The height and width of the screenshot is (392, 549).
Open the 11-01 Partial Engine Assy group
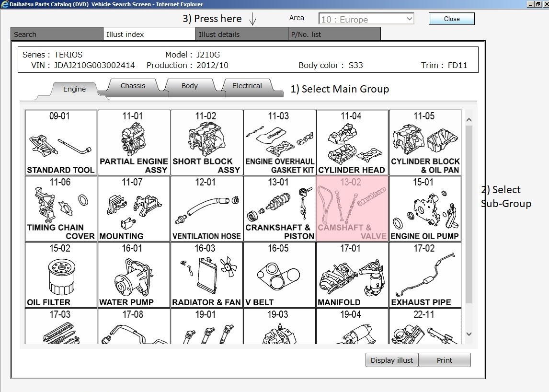pyautogui.click(x=134, y=143)
